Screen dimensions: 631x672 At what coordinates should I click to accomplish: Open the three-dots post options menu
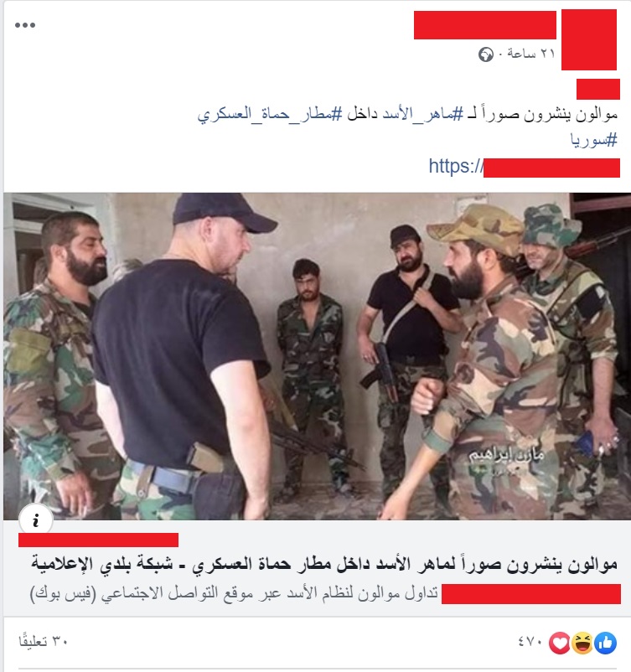point(25,25)
